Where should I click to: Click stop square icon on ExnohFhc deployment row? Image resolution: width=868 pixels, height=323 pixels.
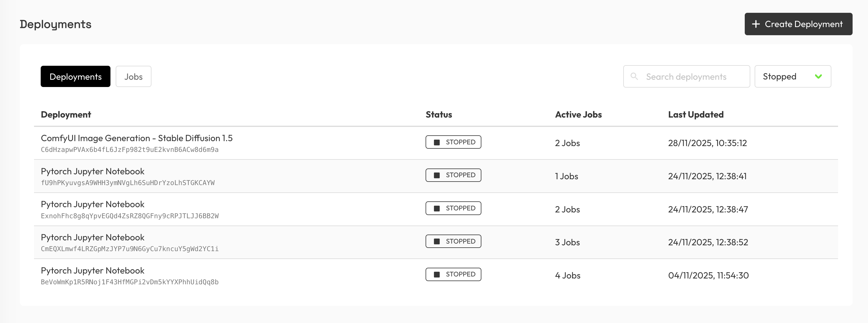pyautogui.click(x=437, y=208)
